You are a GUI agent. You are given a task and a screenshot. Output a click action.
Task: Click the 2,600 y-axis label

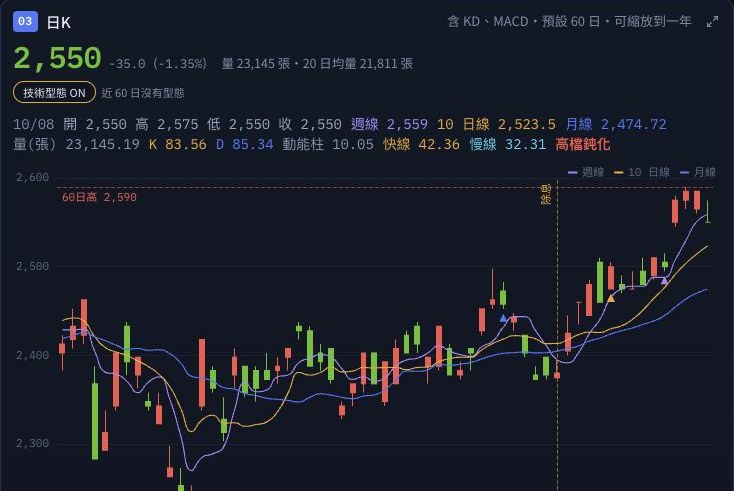point(32,177)
